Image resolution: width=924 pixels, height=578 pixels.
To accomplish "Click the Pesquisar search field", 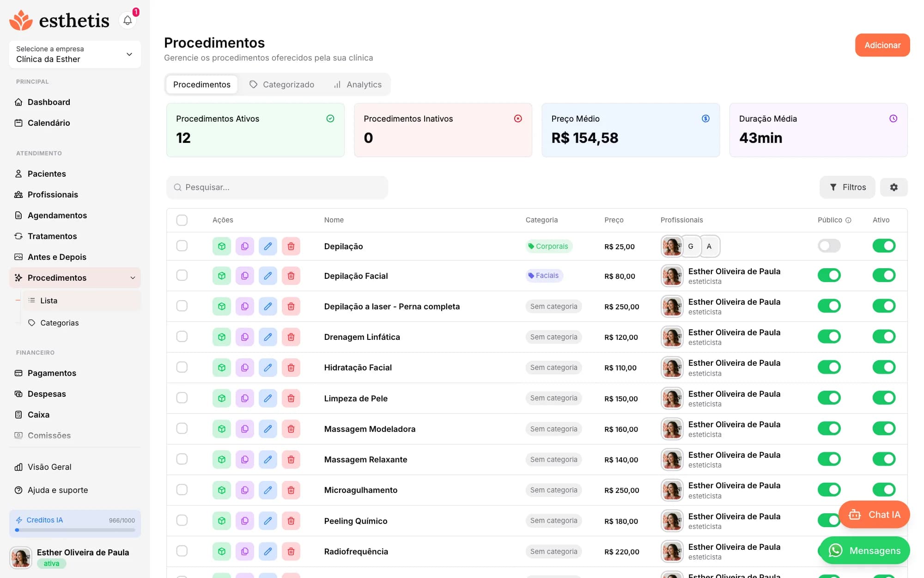I will (x=277, y=187).
